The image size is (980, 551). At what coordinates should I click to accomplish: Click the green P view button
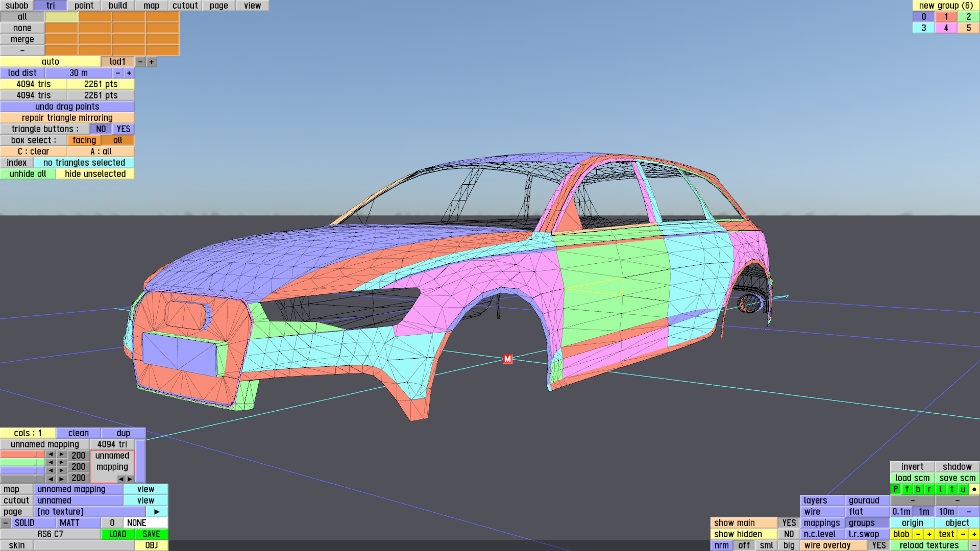tap(896, 489)
